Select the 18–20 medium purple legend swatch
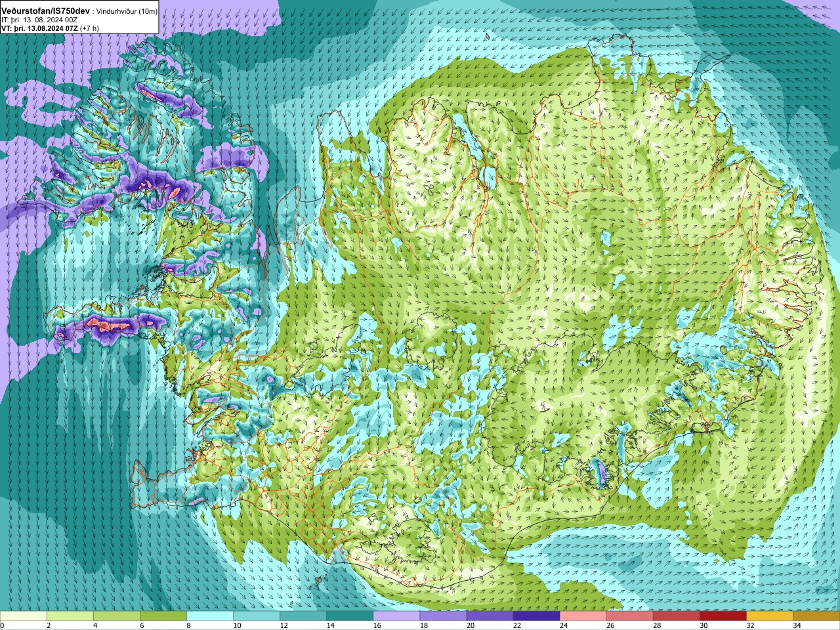The width and height of the screenshot is (840, 630). (443, 617)
